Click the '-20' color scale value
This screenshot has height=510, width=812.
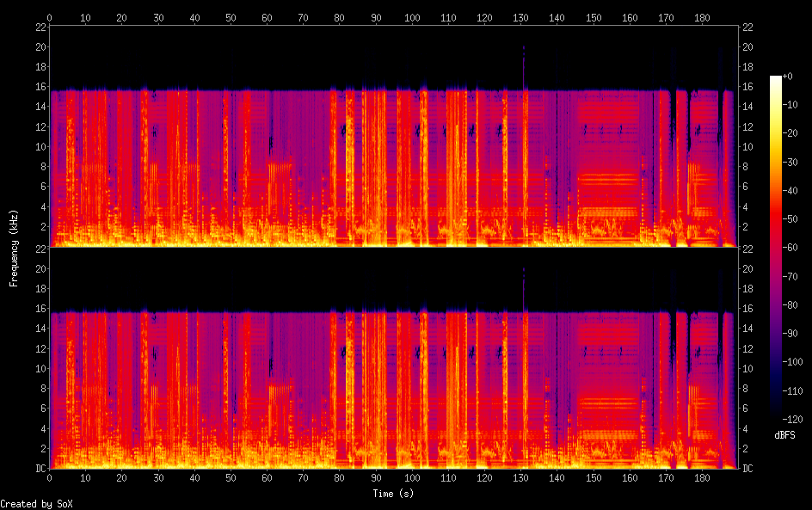790,133
